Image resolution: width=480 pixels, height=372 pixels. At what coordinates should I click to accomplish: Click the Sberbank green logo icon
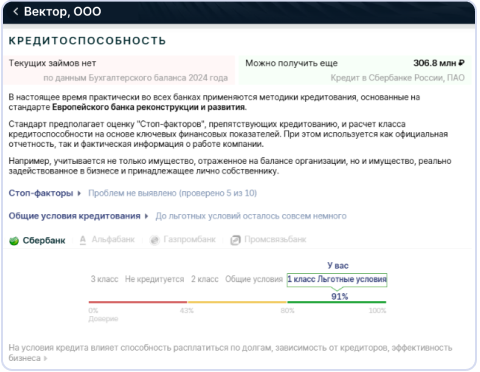(14, 241)
